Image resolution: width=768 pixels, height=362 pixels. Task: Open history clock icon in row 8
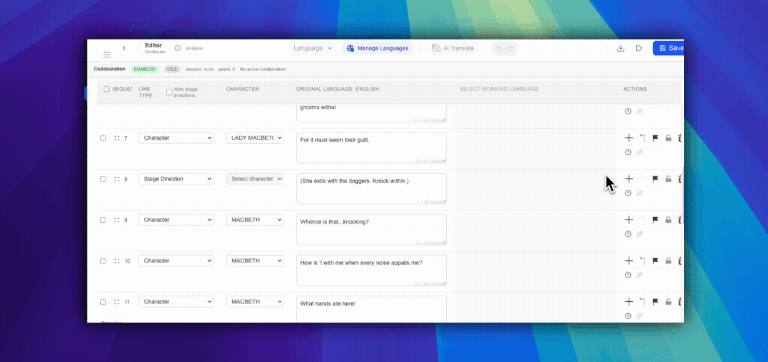628,193
